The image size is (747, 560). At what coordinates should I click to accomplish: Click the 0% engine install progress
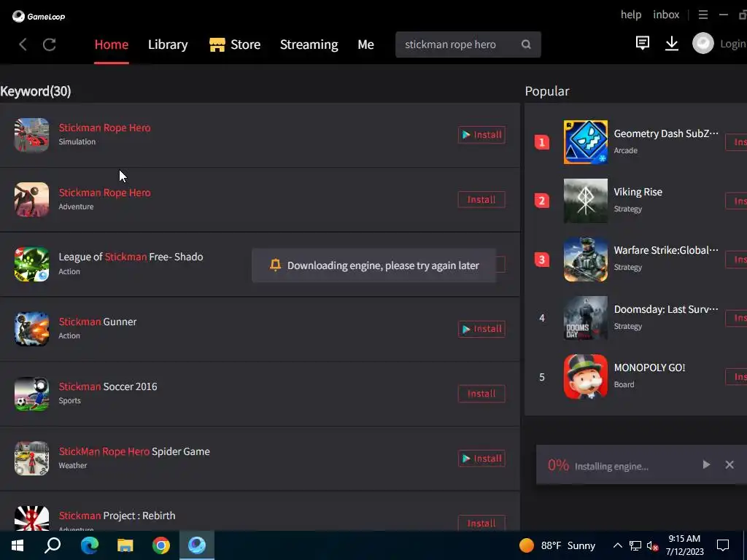pyautogui.click(x=558, y=464)
